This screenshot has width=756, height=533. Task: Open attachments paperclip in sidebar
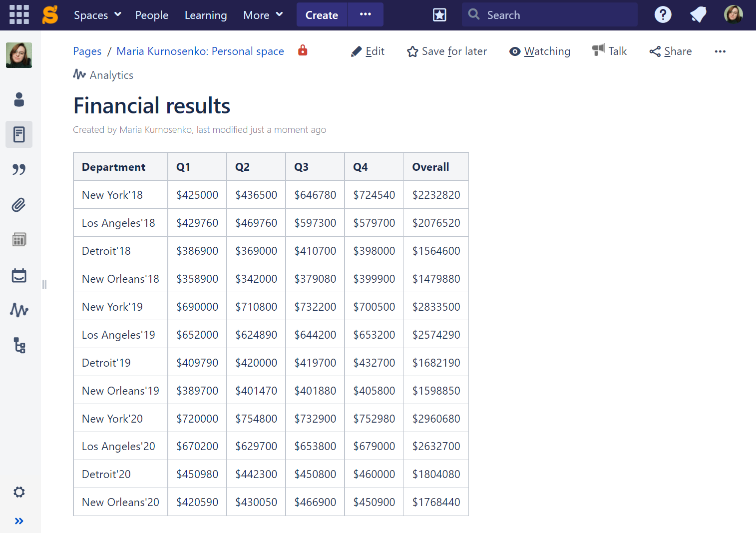coord(19,205)
